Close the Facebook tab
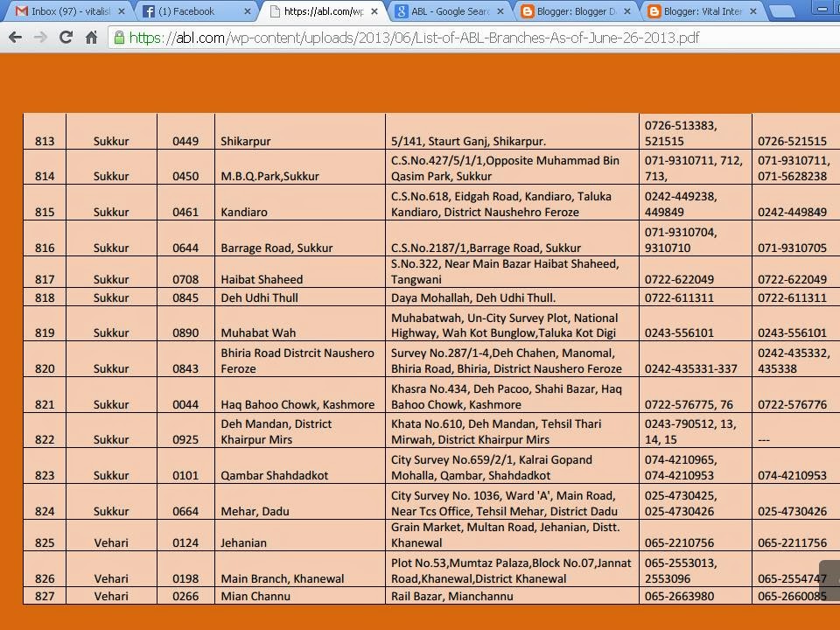Viewport: 840px width, 630px height. coord(248,11)
